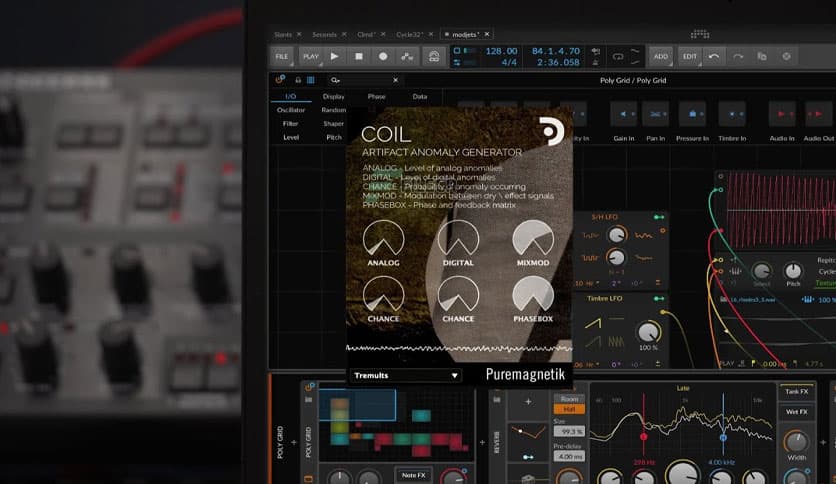Image resolution: width=836 pixels, height=484 pixels.
Task: Click the ANALOG knob in Coil
Action: click(383, 238)
